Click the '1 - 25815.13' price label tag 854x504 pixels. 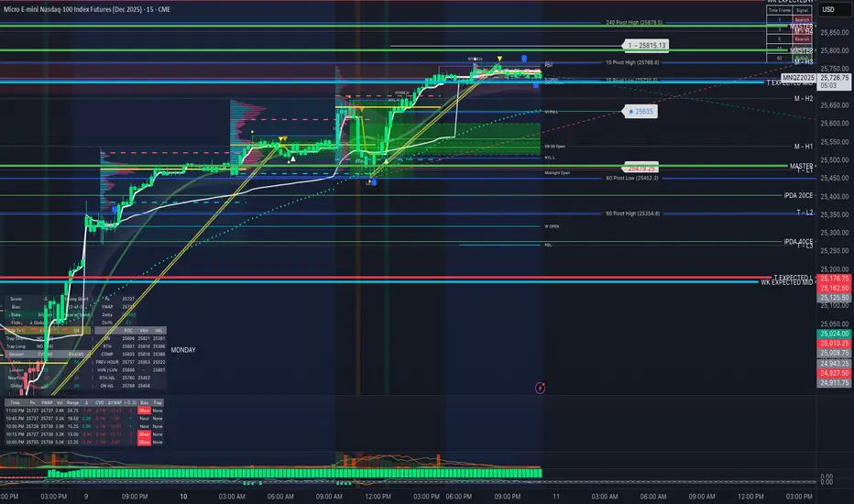[x=646, y=45]
